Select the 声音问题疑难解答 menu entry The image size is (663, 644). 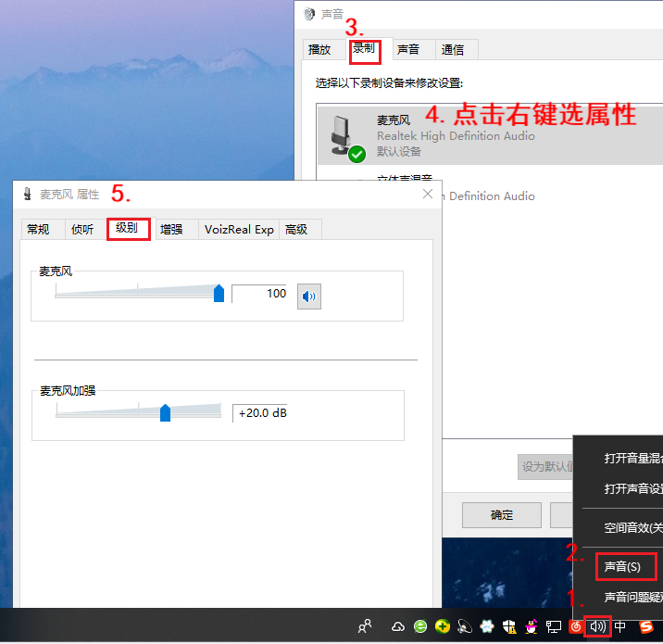(x=619, y=597)
